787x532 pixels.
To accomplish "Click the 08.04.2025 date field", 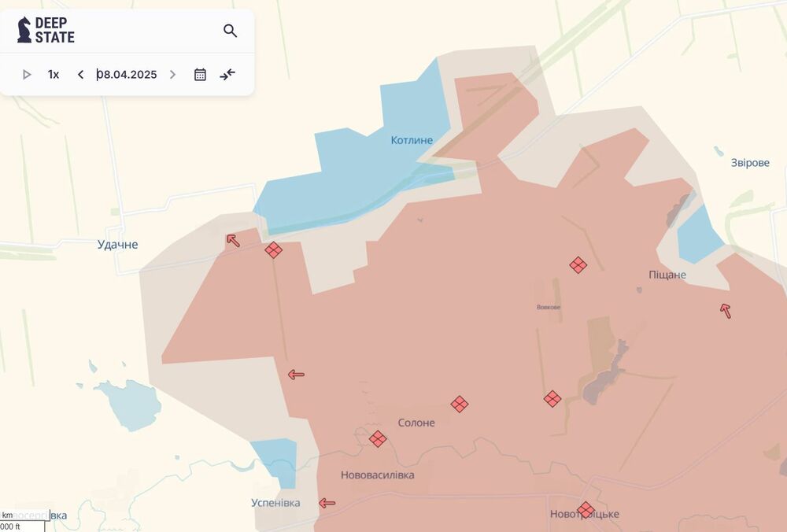I will (x=127, y=75).
